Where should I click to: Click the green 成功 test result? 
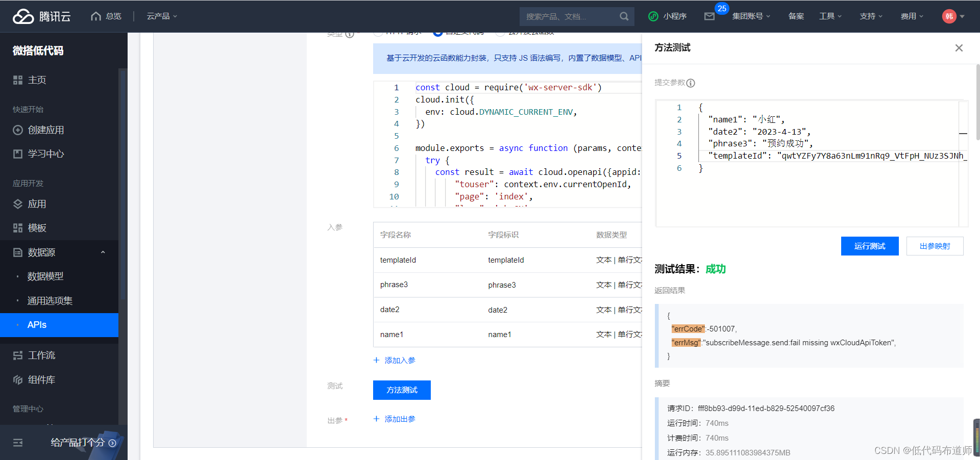click(716, 269)
